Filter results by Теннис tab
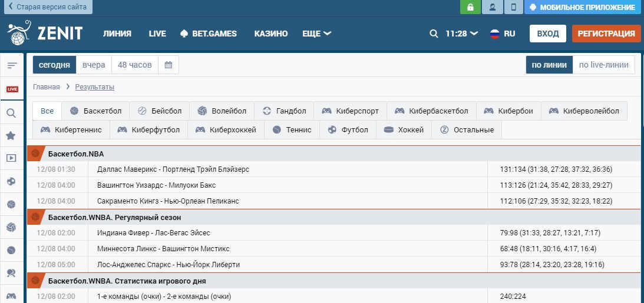Viewport: 644px width, 303px height. [x=292, y=130]
